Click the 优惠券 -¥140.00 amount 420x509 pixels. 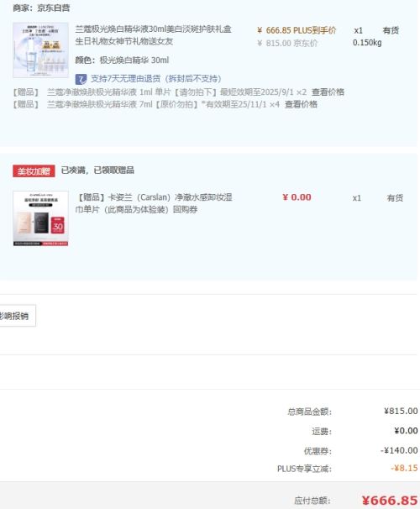point(399,450)
